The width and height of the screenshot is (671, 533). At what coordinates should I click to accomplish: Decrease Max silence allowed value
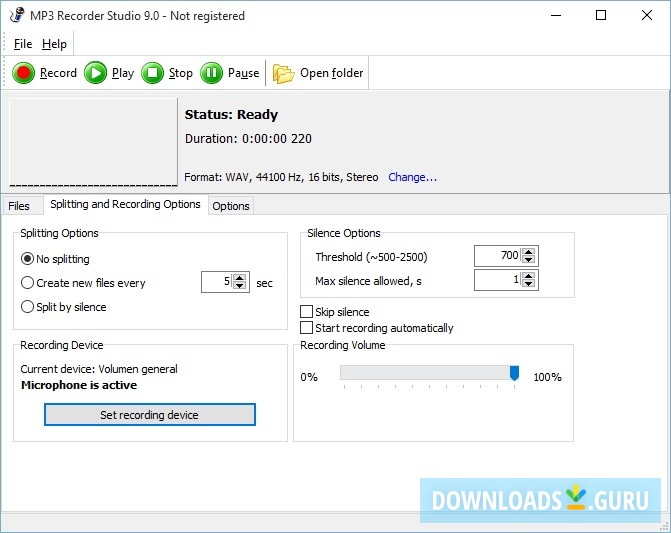coord(528,284)
